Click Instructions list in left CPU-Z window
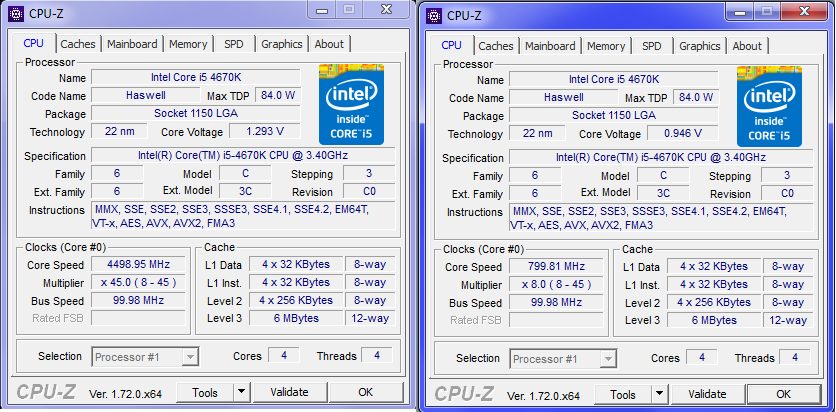The width and height of the screenshot is (836, 412). (x=244, y=216)
